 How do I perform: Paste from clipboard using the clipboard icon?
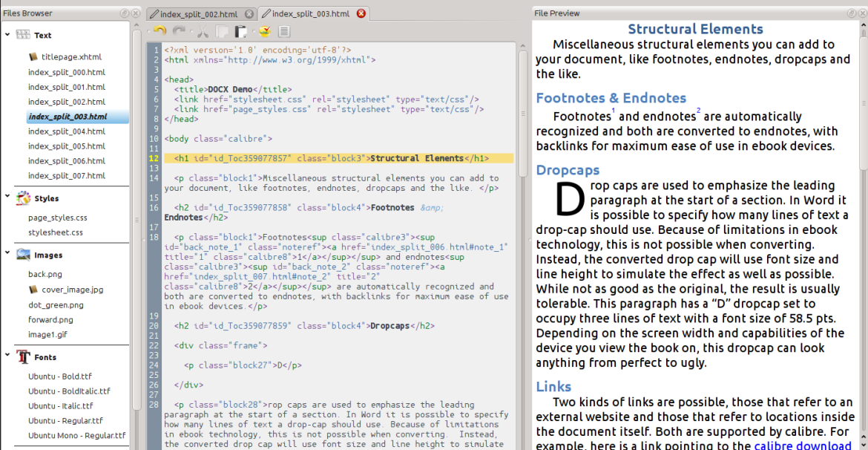click(241, 32)
